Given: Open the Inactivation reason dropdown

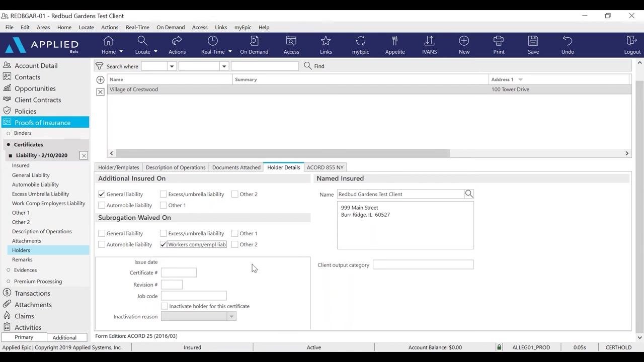Looking at the screenshot, I should click(231, 317).
